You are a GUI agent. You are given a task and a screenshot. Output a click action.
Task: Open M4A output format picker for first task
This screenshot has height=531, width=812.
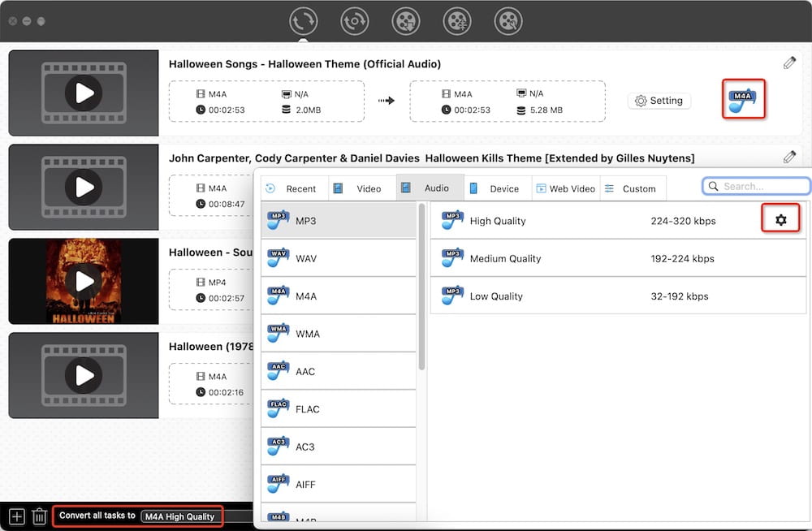click(743, 101)
